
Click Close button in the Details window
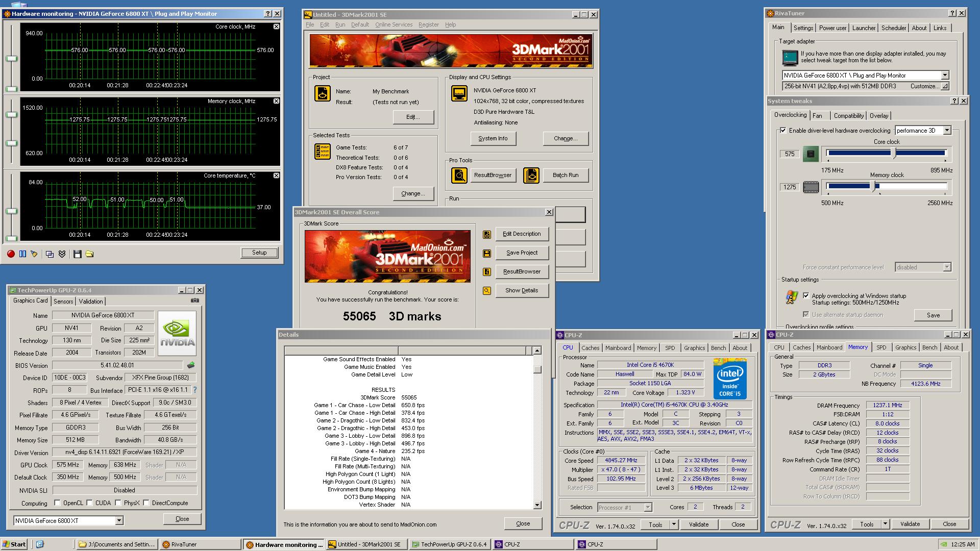coord(523,523)
